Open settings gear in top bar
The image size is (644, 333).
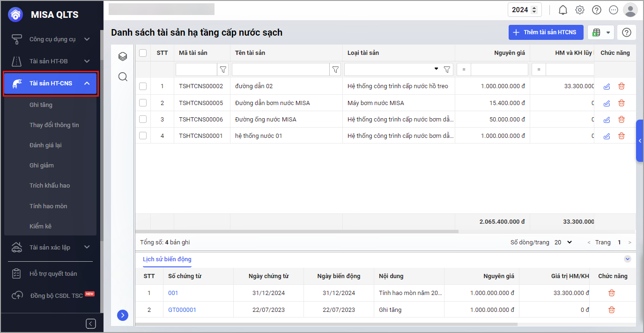pyautogui.click(x=580, y=10)
